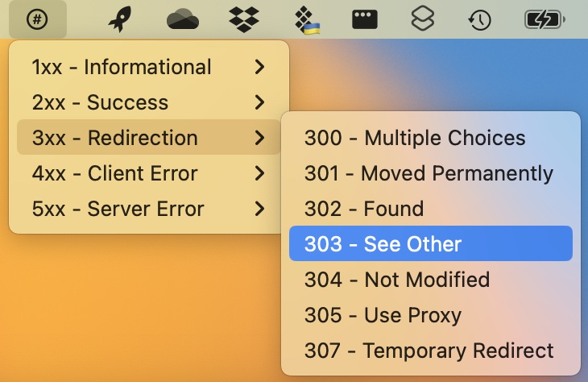Open the rocket menu bar icon

coord(121,19)
